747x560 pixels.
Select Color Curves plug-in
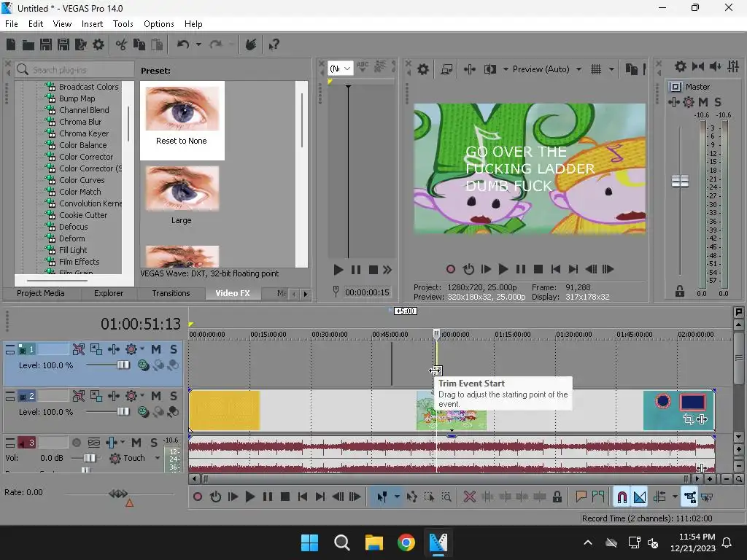click(x=82, y=181)
